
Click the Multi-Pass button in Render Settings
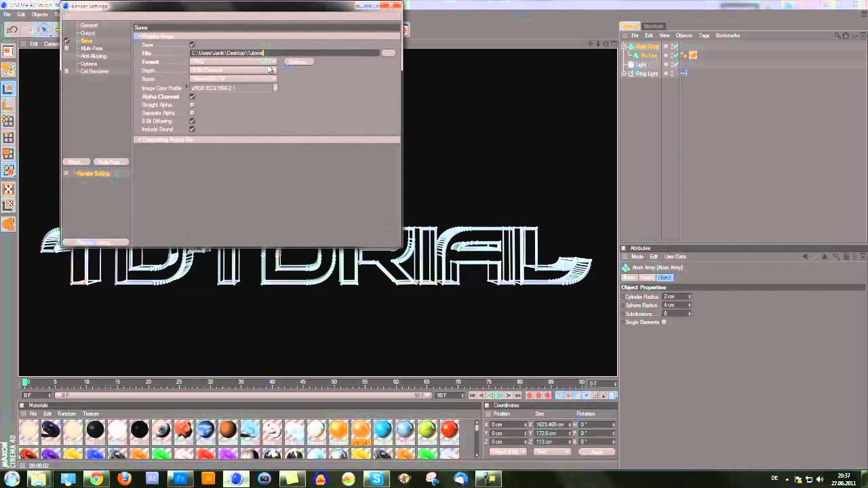[x=111, y=162]
